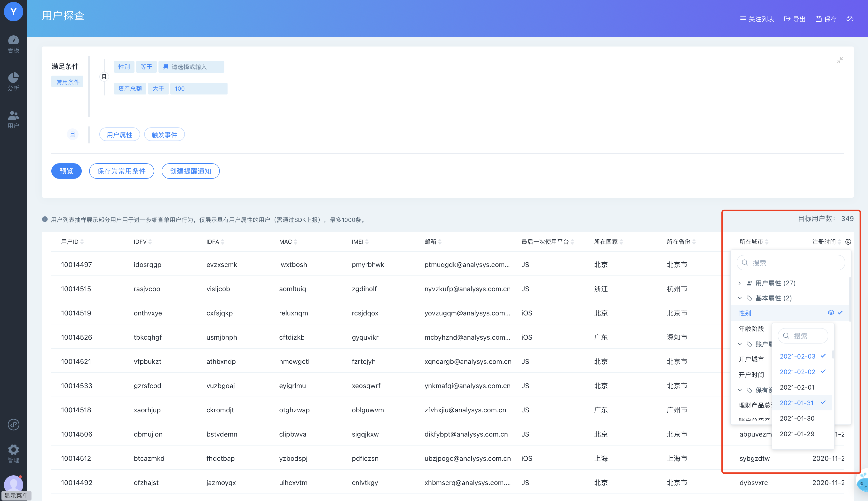868x501 pixels.
Task: Sort by IDFA column arrows
Action: point(223,242)
